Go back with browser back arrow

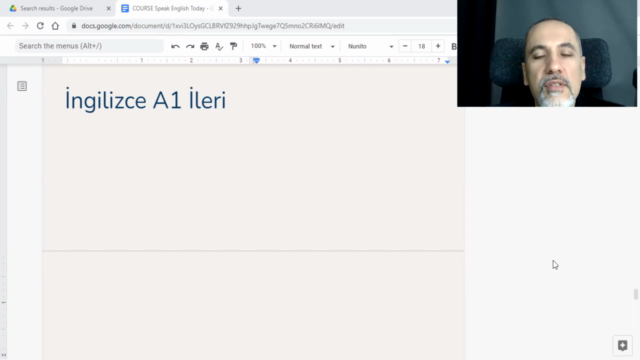(x=10, y=26)
